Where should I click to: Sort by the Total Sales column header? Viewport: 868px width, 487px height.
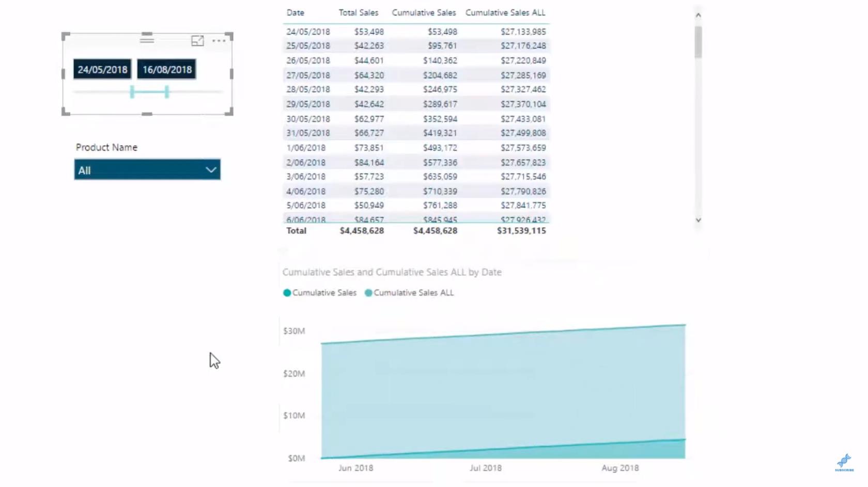tap(359, 12)
